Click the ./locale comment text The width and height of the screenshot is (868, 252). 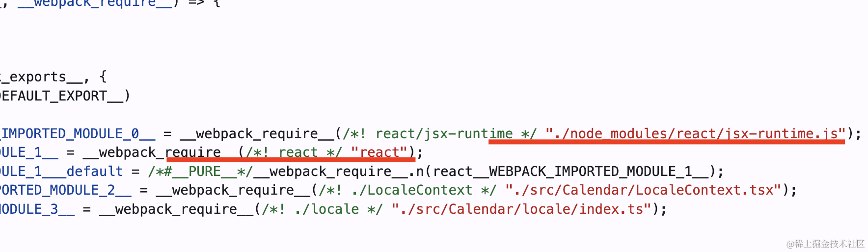click(x=322, y=209)
